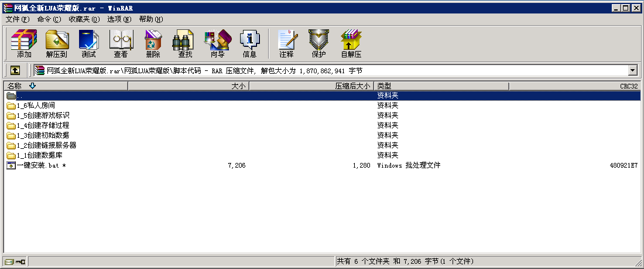The width and height of the screenshot is (644, 269).
Task: Click the 保护 (Protect) archive icon
Action: pyautogui.click(x=318, y=43)
